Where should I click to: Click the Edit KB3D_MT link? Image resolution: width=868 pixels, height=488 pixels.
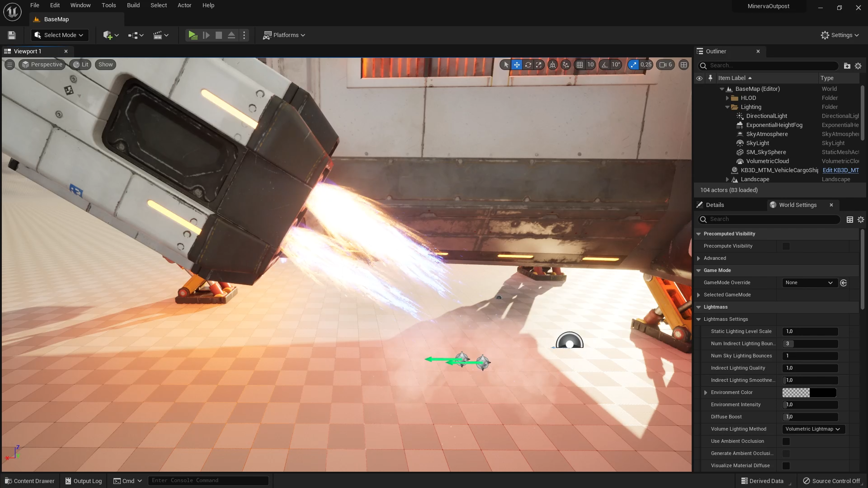click(840, 170)
